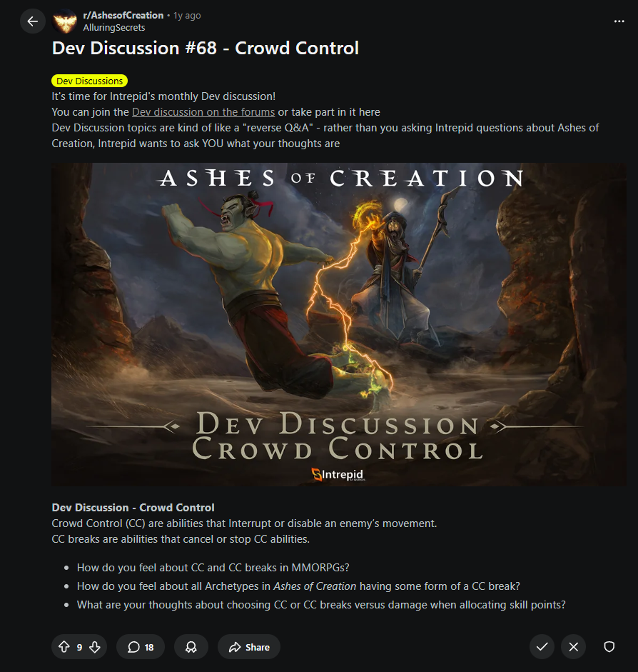The image size is (638, 672).
Task: Downvote the Dev Discussion post
Action: pos(95,647)
